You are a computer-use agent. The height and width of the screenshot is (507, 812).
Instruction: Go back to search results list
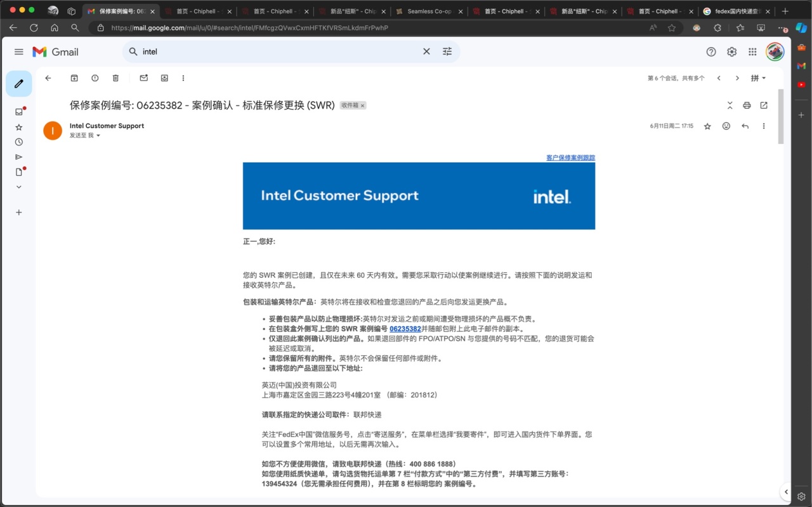coord(48,78)
